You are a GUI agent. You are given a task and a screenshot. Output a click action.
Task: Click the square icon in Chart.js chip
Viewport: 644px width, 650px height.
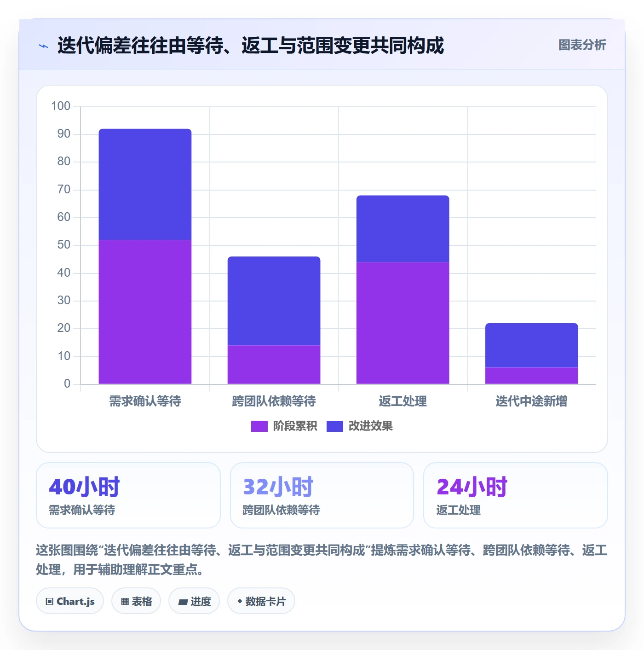(x=50, y=602)
